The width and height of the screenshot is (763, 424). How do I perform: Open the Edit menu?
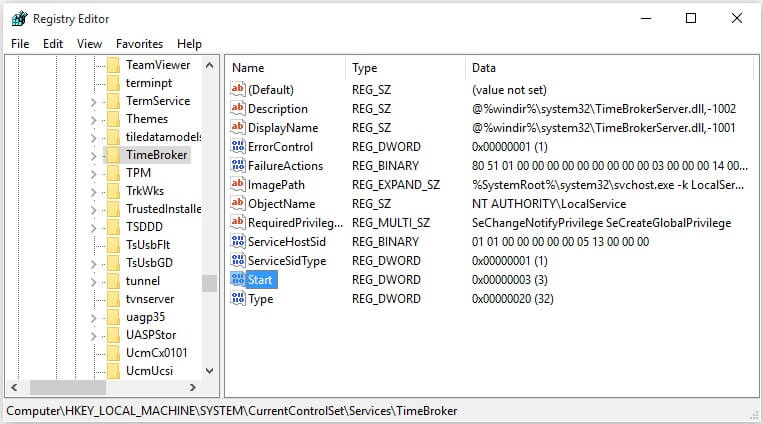(53, 44)
